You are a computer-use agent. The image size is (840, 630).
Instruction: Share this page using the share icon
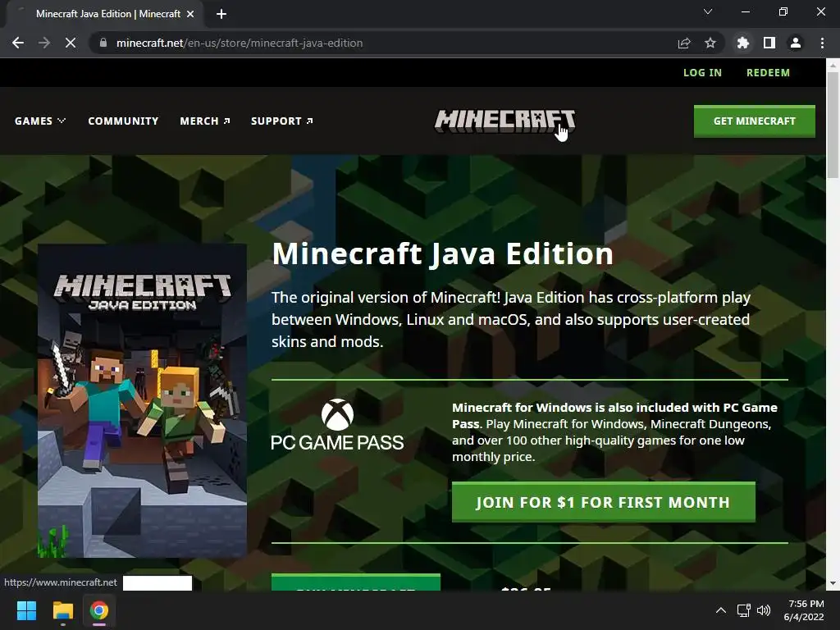[x=684, y=43]
